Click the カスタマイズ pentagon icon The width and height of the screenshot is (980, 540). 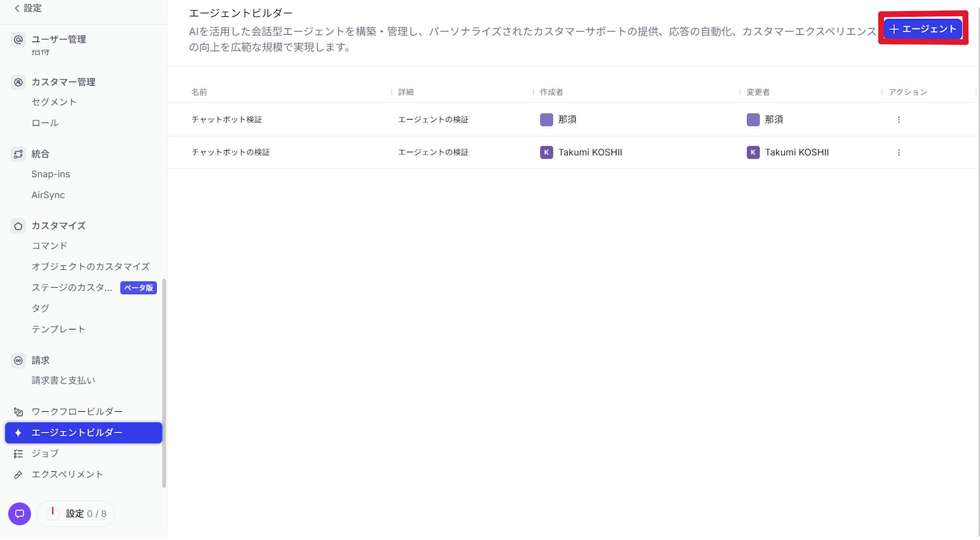[x=18, y=226]
